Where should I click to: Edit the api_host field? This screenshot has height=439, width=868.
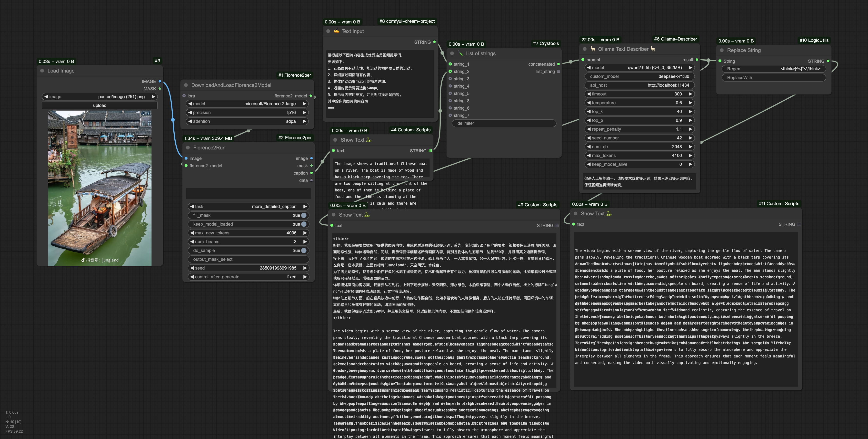pyautogui.click(x=639, y=85)
